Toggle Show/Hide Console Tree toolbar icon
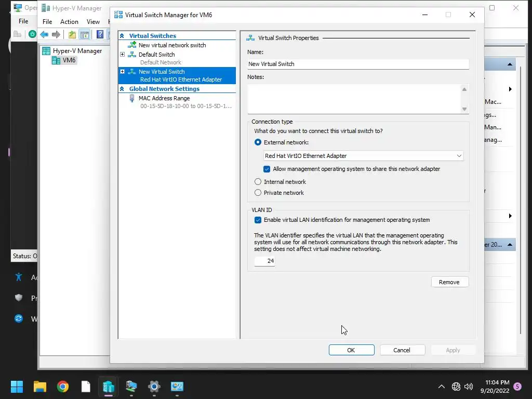Screen dimensions: 532x399 [84, 34]
